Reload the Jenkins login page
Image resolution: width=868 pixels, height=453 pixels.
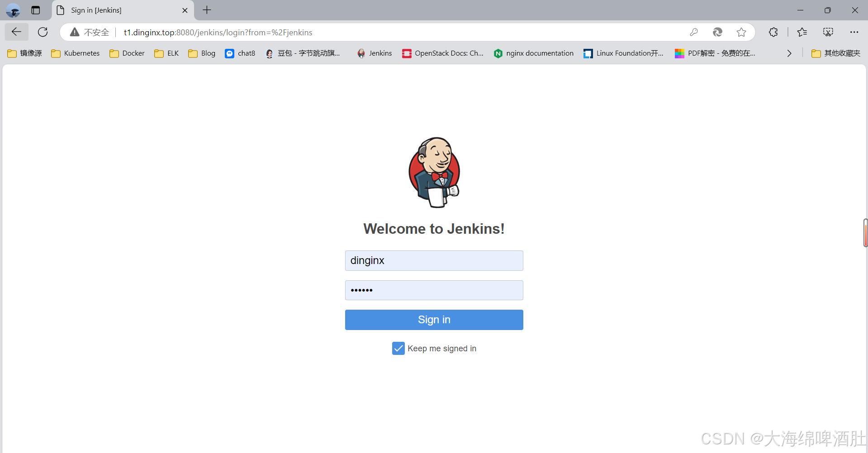[x=43, y=32]
